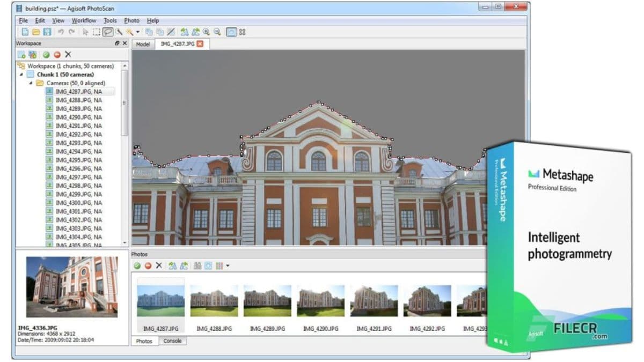Open the Workflow menu
This screenshot has height=362, width=644.
pos(83,20)
